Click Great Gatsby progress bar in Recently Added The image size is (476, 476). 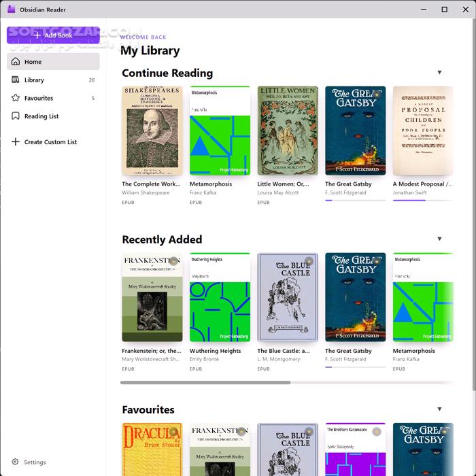point(355,367)
